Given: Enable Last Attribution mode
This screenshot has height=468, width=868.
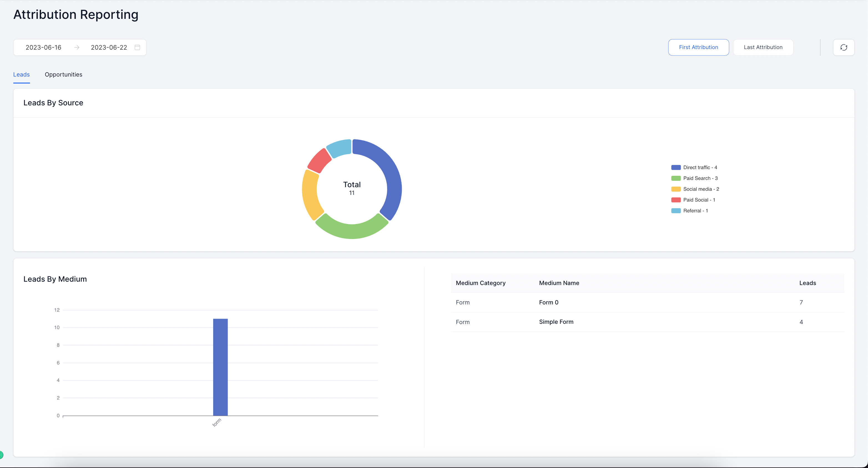Looking at the screenshot, I should 763,47.
